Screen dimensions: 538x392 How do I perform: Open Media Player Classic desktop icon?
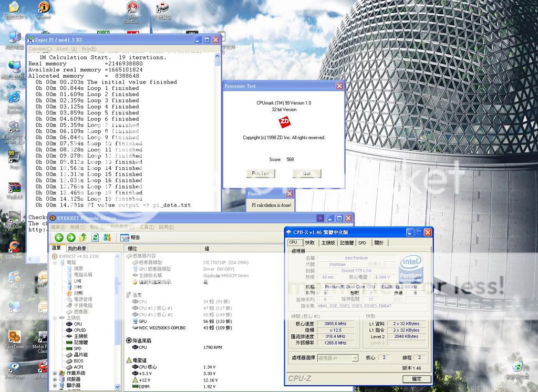click(x=42, y=342)
